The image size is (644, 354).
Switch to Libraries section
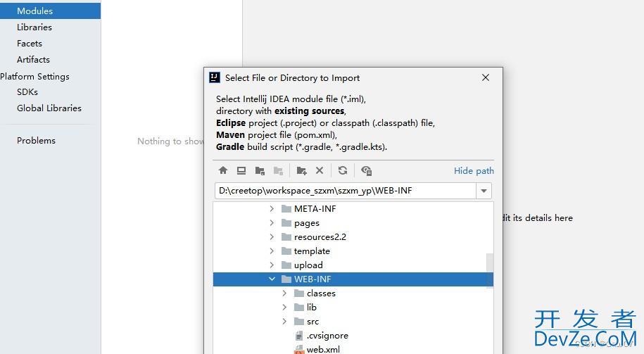tap(34, 27)
